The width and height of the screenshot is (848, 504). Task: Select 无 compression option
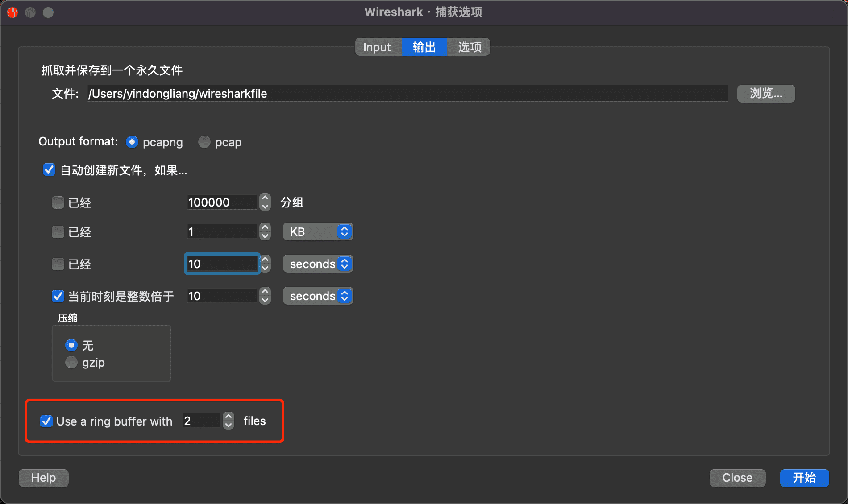click(71, 345)
